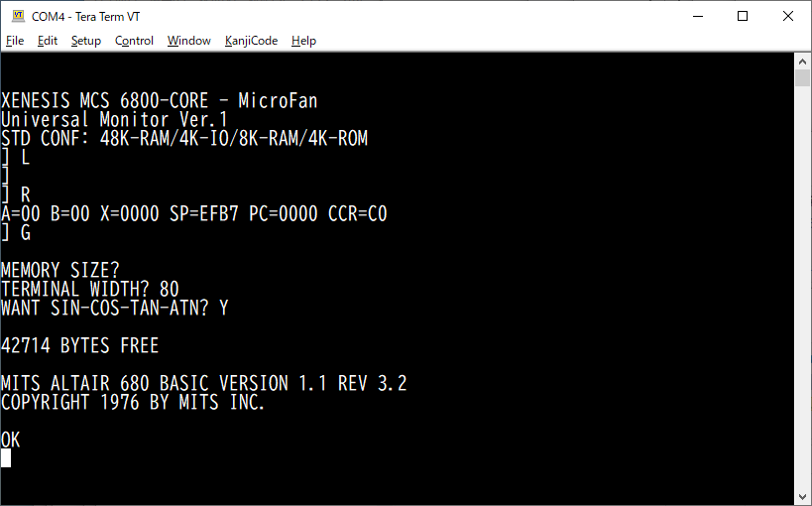
Task: Open the File menu
Action: (x=15, y=41)
